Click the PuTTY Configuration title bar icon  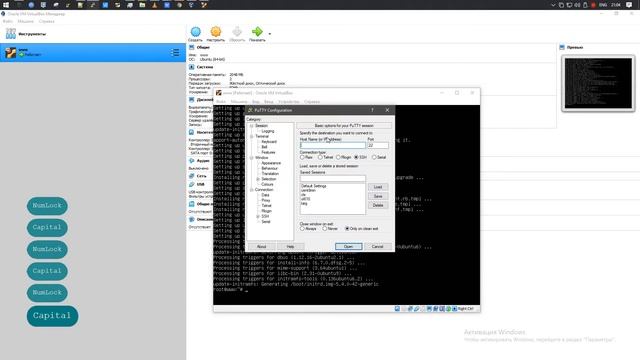click(250, 110)
